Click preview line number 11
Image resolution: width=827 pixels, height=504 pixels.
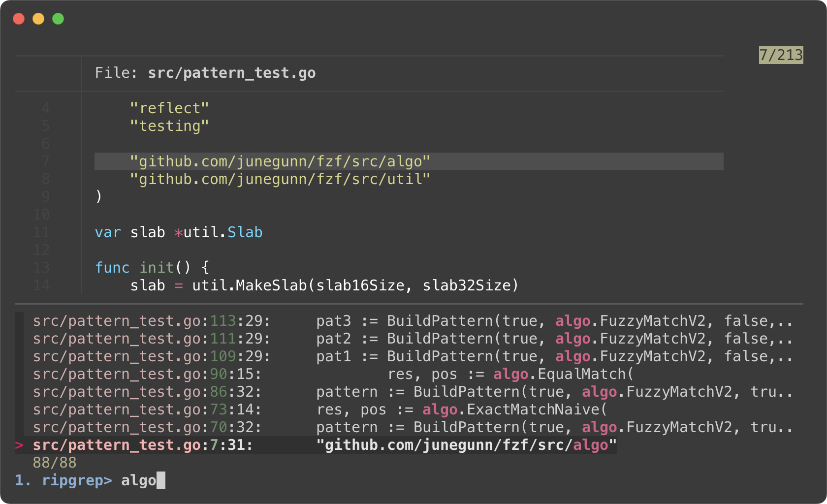(41, 232)
